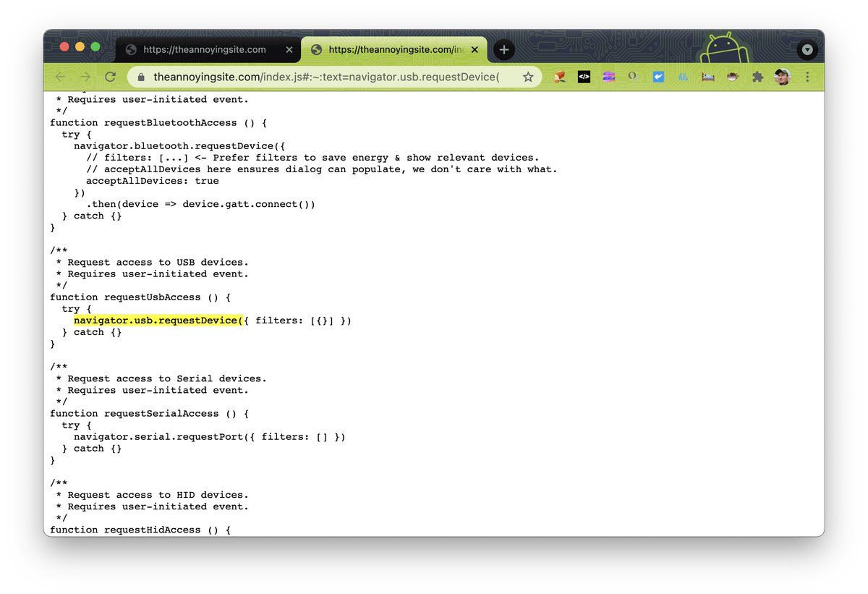Open the video dropdown arrow at top right
868x594 pixels.
tap(807, 49)
